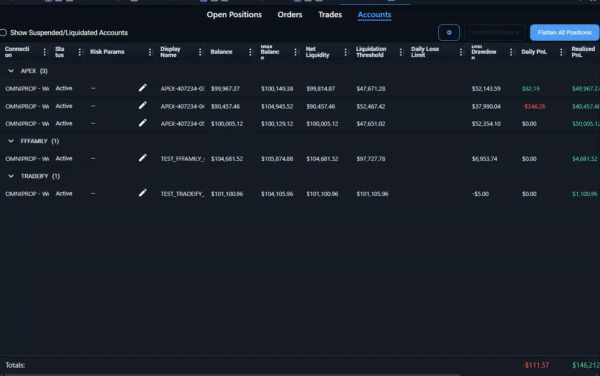Select drawdown cell $52,143.59

click(x=486, y=88)
